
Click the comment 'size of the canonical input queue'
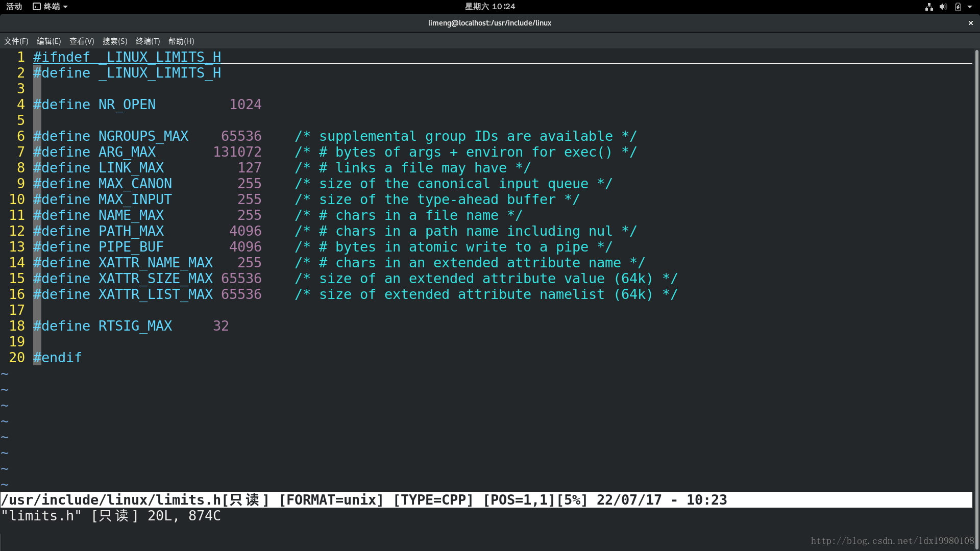454,184
